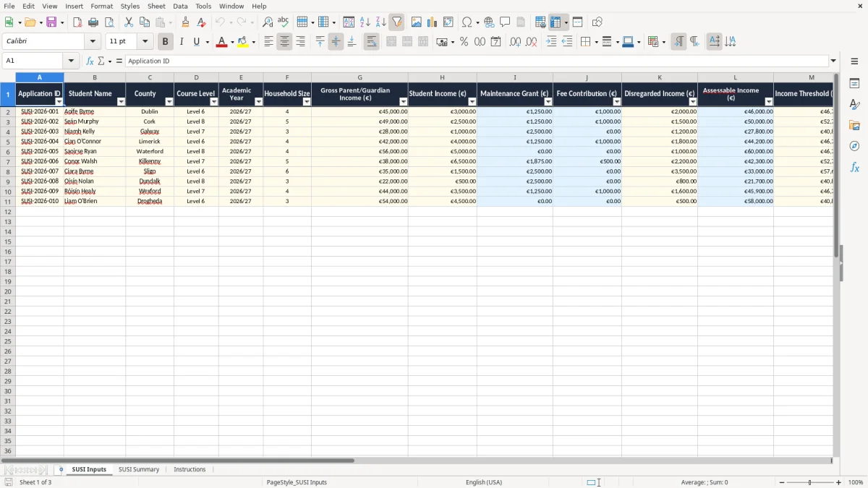Click the Cut scissors icon

point(129,22)
